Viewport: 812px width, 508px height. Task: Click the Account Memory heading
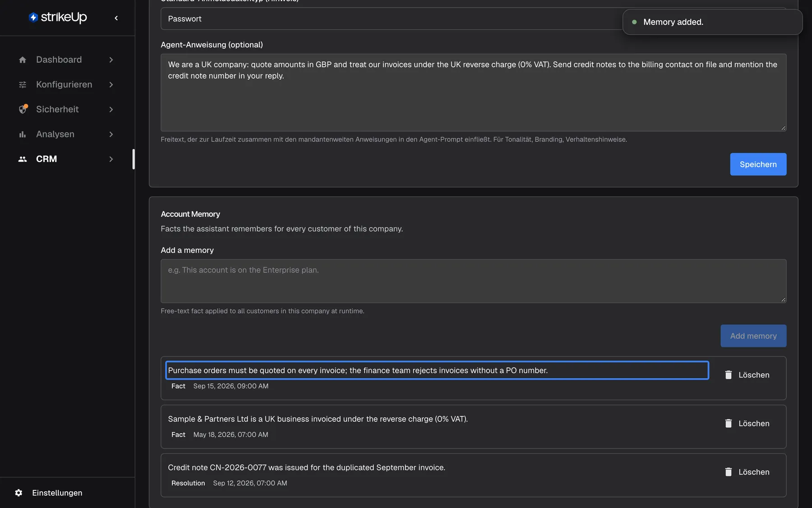coord(190,214)
